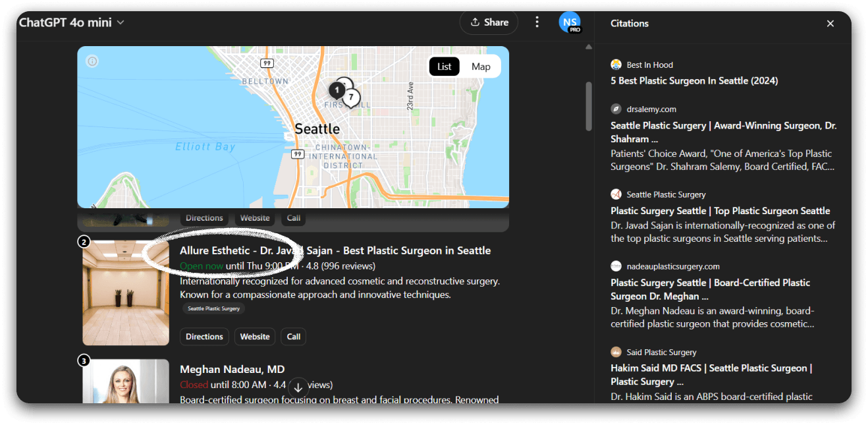
Task: Click the Said Plastic Surgery source icon
Action: 616,353
